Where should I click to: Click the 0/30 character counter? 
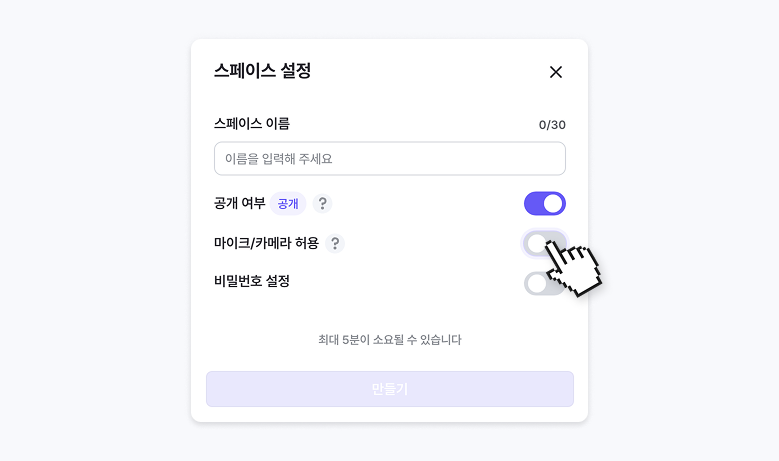pos(552,125)
